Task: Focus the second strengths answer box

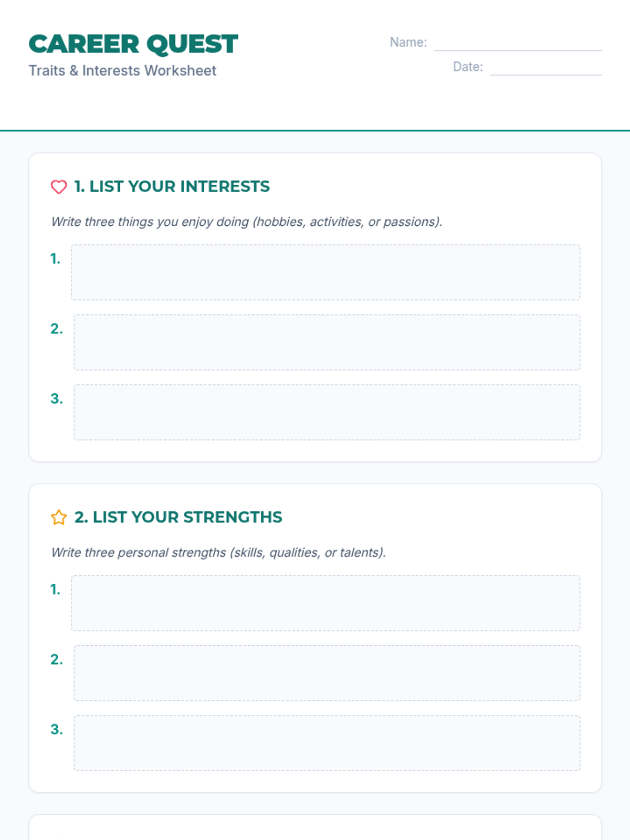Action: click(327, 673)
